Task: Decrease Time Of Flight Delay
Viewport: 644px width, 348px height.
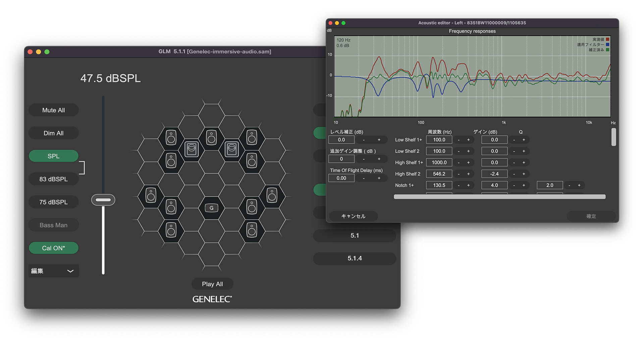Action: coord(364,178)
